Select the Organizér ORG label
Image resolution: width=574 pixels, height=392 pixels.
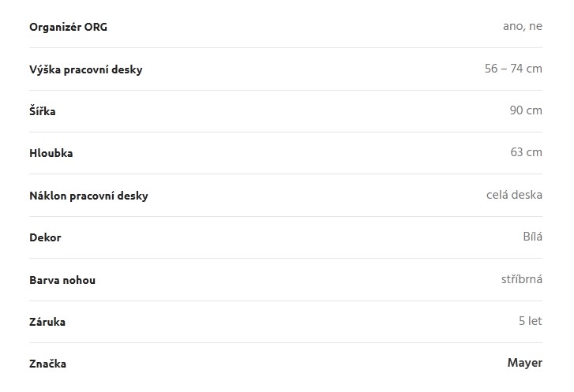click(68, 27)
